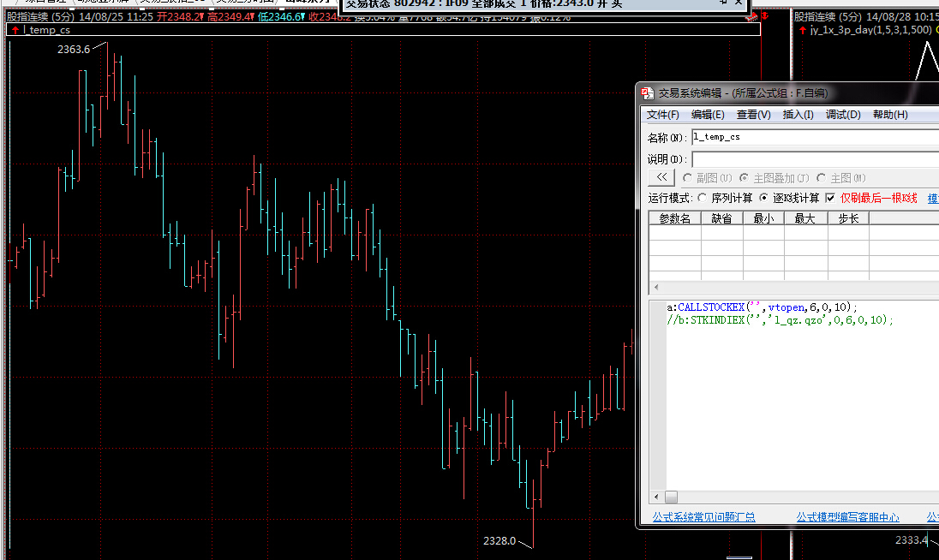Click the 2363.6 high price label
The image size is (939, 560).
pos(74,50)
